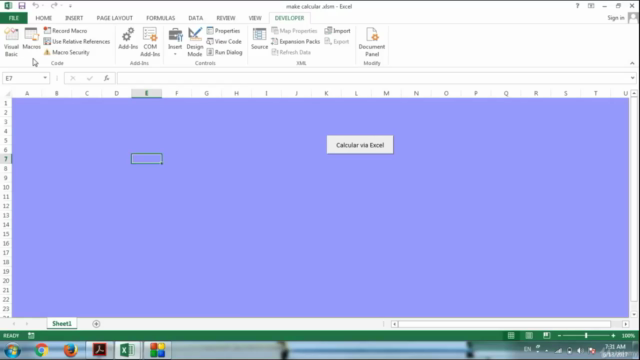The height and width of the screenshot is (360, 640).
Task: Switch to the HOME tab
Action: (x=43, y=18)
